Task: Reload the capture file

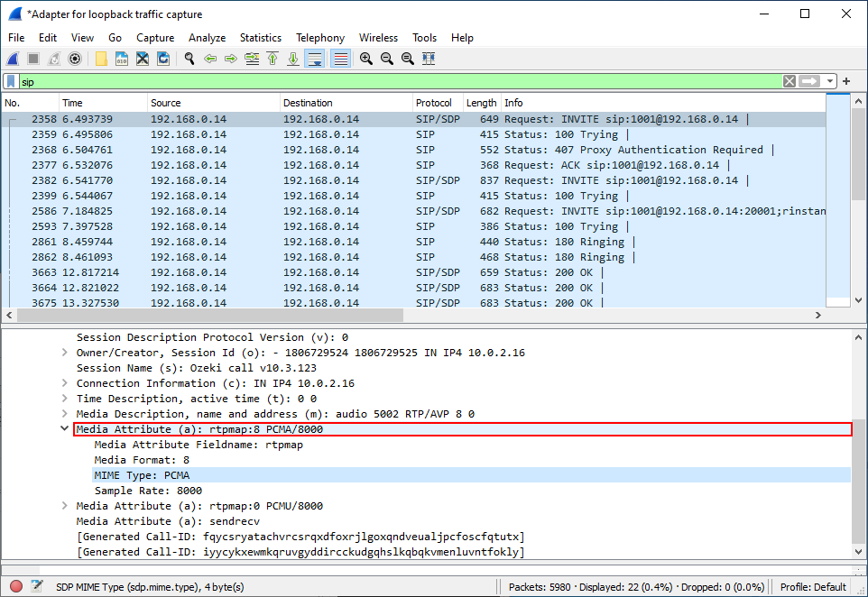Action: coord(163,59)
